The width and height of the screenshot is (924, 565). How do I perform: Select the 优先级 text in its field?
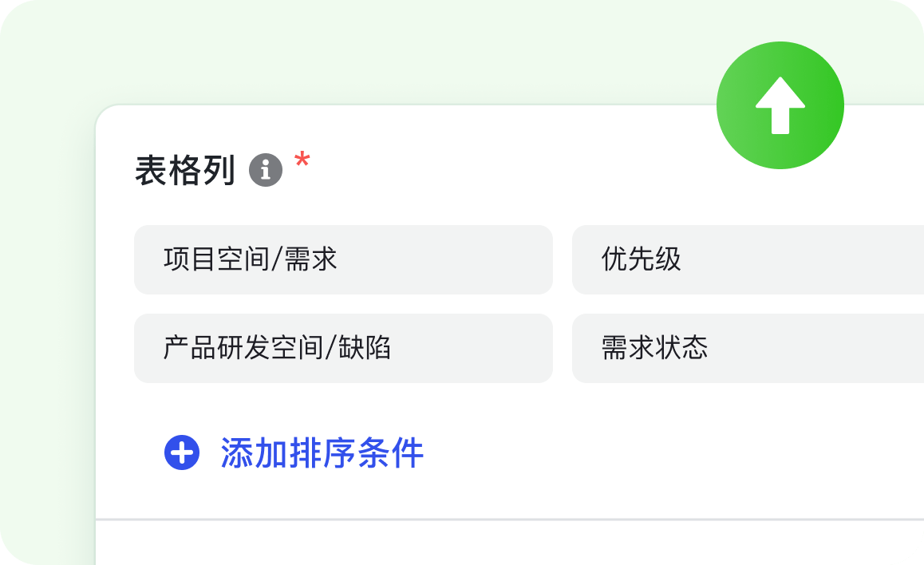point(641,259)
